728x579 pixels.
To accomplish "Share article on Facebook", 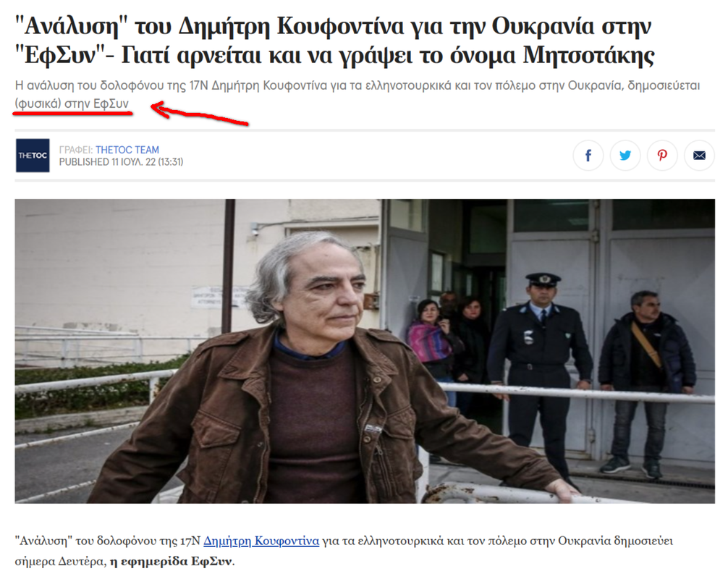I will point(588,156).
